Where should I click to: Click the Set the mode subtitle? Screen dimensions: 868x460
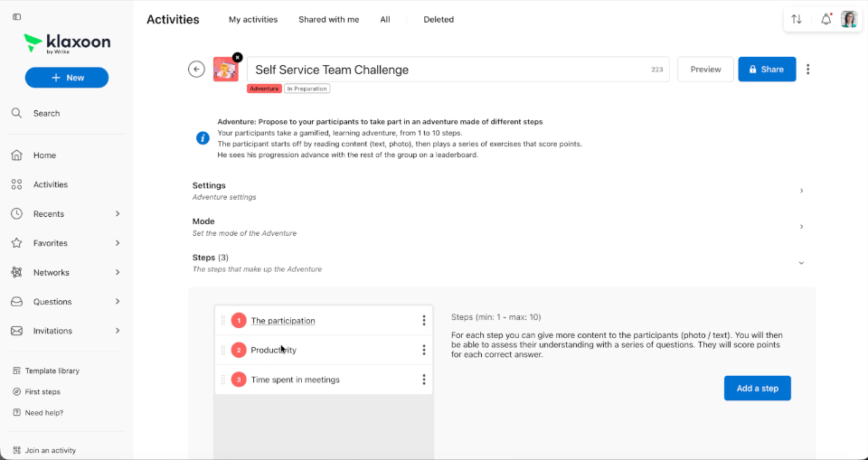click(x=244, y=233)
